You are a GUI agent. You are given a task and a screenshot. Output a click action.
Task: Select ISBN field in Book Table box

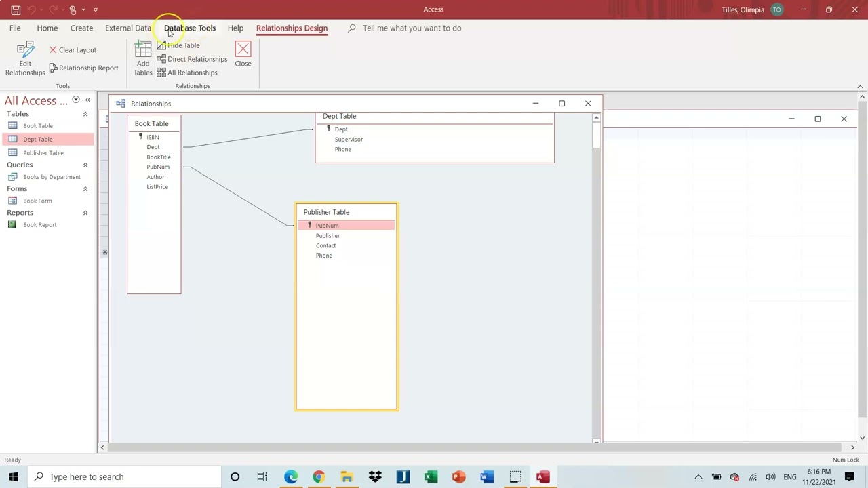[x=154, y=137]
